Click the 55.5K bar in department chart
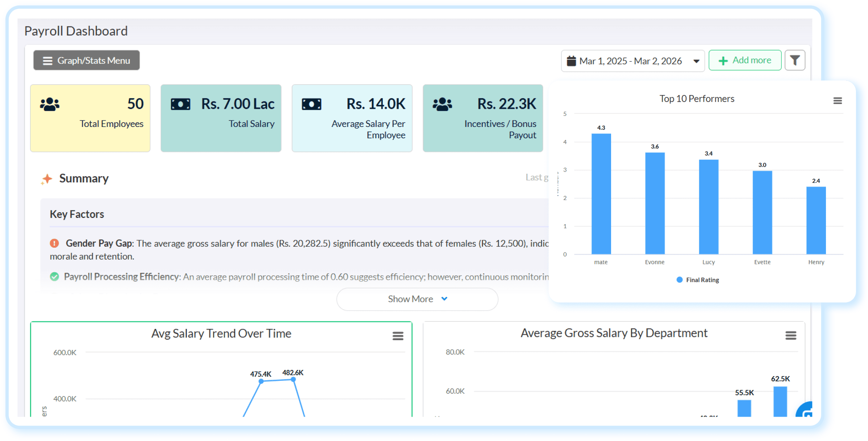This screenshot has height=441, width=868. (744, 408)
